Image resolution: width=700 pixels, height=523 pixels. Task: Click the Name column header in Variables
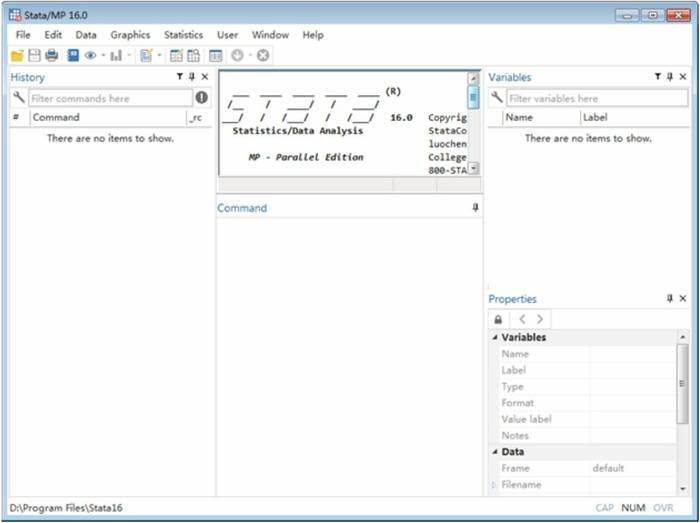(x=541, y=117)
